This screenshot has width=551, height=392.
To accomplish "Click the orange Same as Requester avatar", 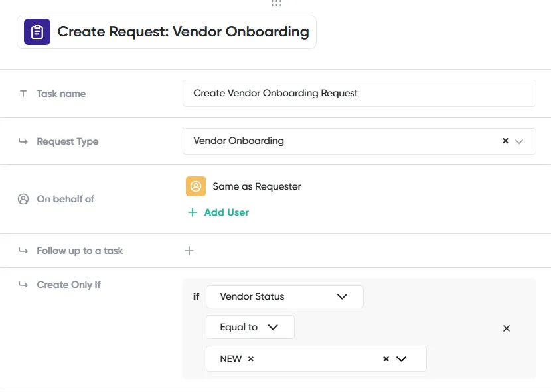I will [196, 186].
